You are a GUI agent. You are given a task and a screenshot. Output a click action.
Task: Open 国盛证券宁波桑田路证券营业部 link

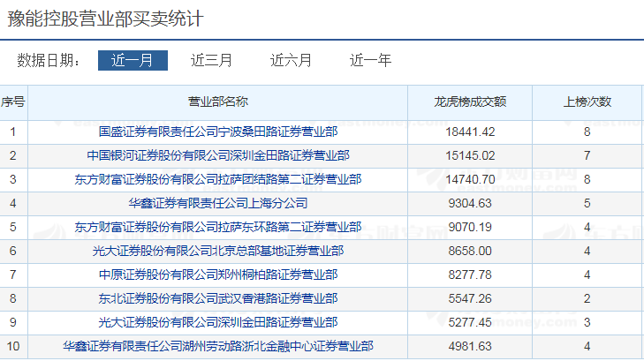pyautogui.click(x=218, y=132)
